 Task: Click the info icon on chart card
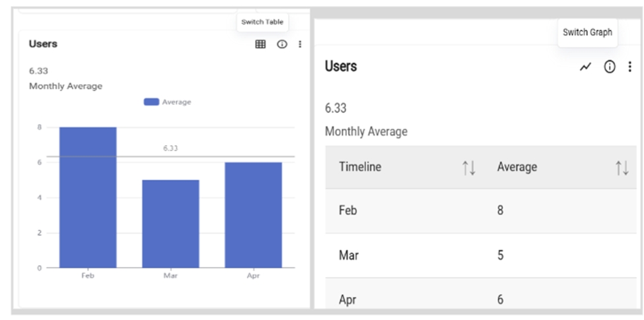282,44
